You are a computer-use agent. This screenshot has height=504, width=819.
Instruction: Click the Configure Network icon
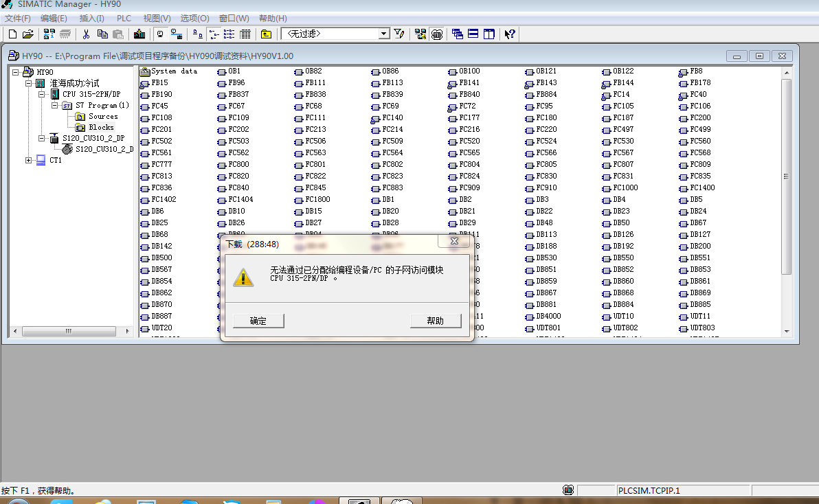[420, 34]
